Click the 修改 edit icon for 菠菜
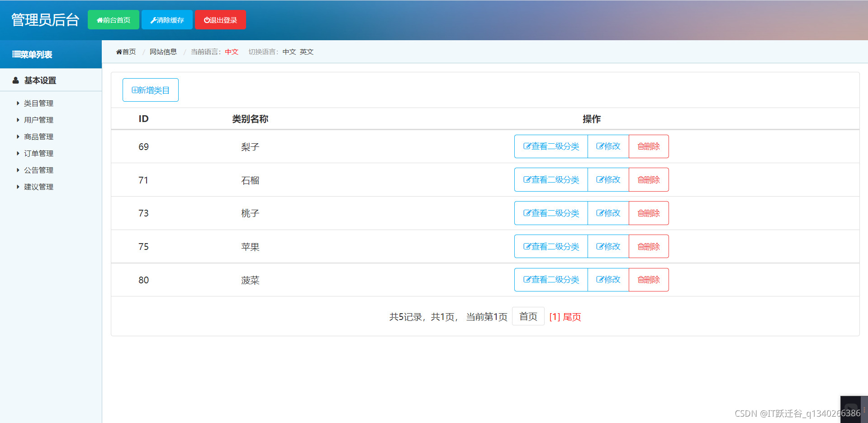This screenshot has width=868, height=423. 600,280
